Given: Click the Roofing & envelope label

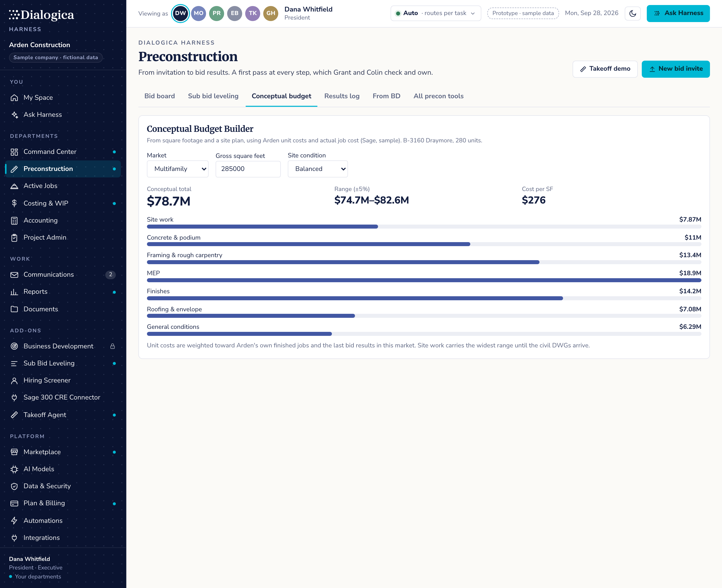Looking at the screenshot, I should (x=174, y=310).
